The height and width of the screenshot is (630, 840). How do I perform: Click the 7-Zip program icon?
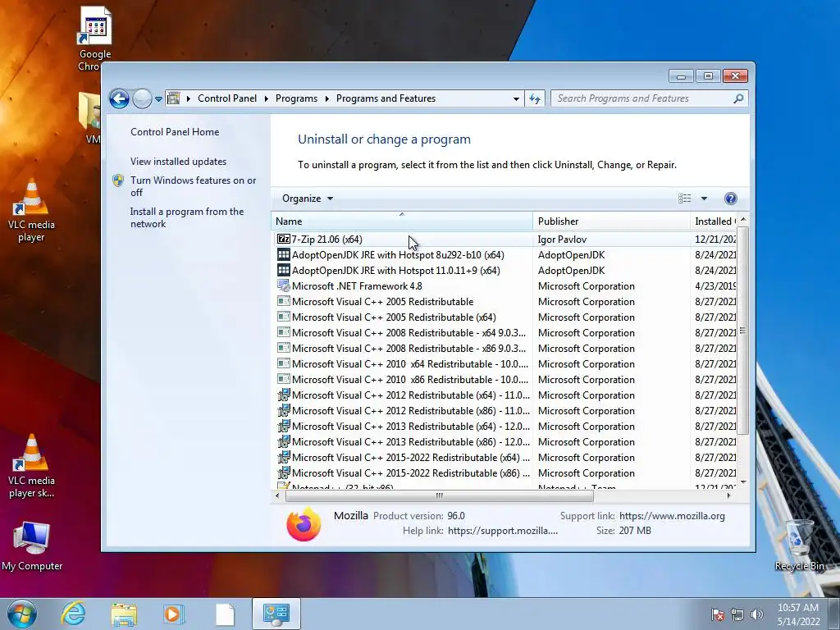[283, 239]
